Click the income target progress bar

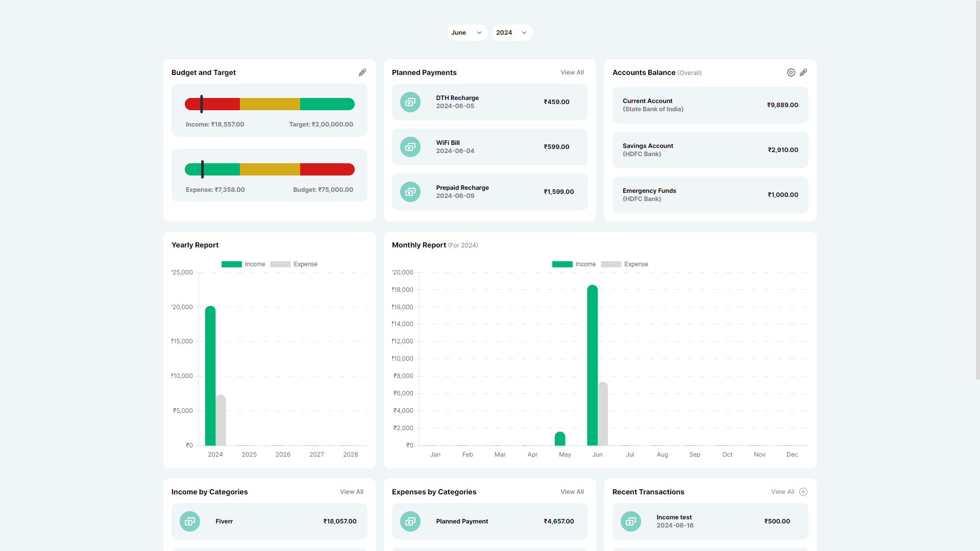click(x=269, y=104)
